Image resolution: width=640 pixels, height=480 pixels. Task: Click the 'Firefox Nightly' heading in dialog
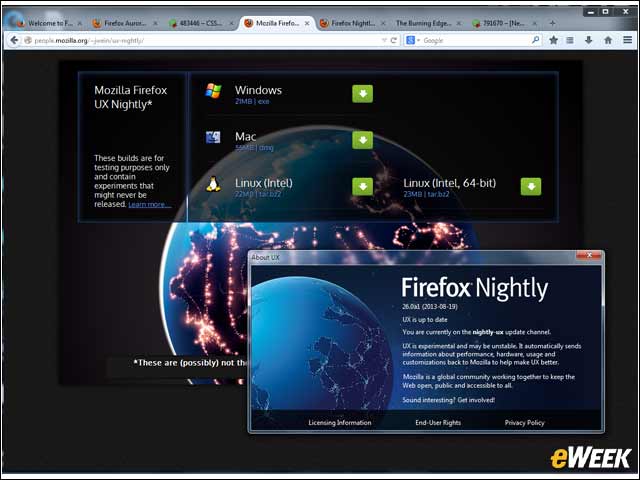pos(475,289)
